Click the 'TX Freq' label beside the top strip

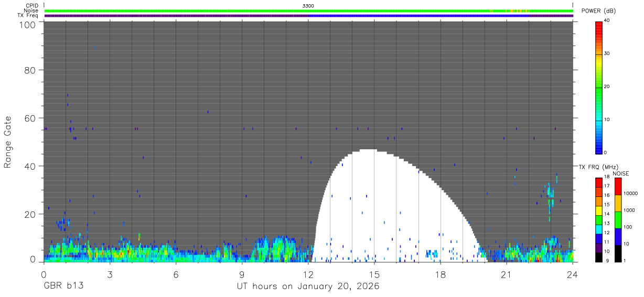tap(28, 16)
